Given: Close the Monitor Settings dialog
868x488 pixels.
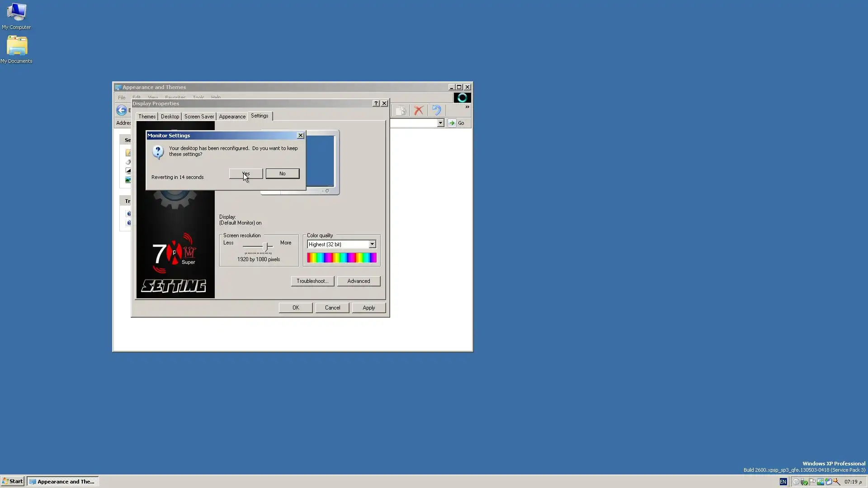Looking at the screenshot, I should (x=300, y=136).
